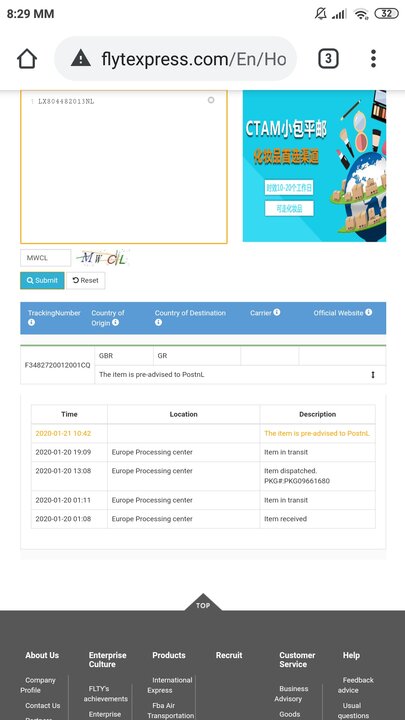The image size is (405, 720).
Task: Select the PKG09661680 dispatched description
Action: (x=317, y=476)
